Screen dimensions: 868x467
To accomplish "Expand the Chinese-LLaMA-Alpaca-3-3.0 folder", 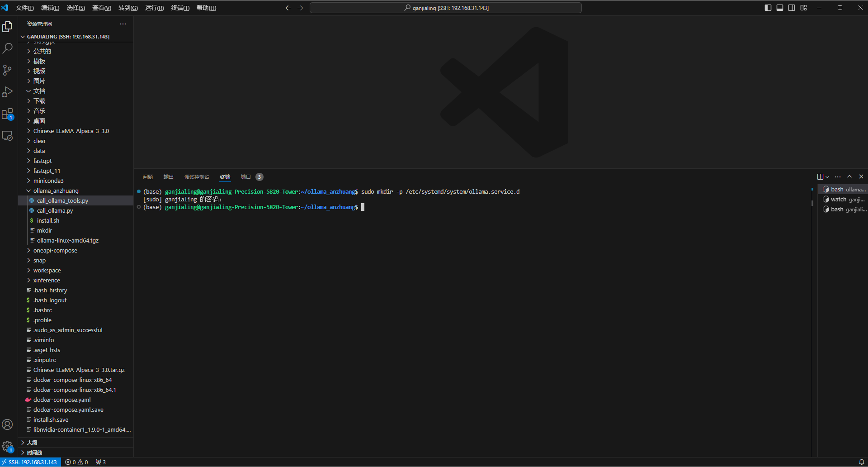I will tap(75, 131).
